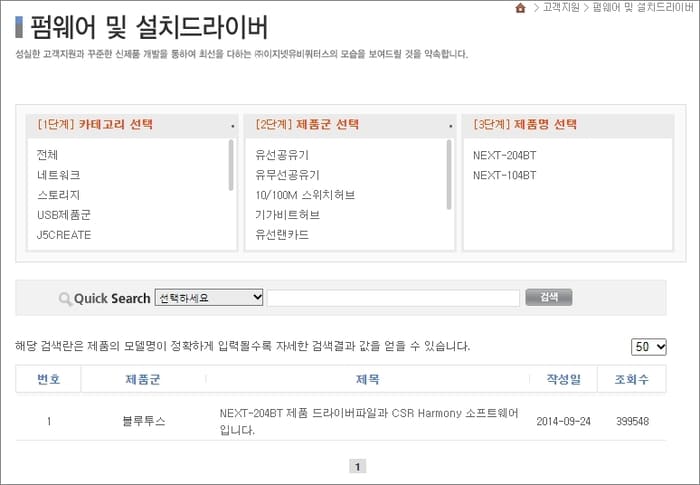Select 전체 in category list

tap(47, 155)
